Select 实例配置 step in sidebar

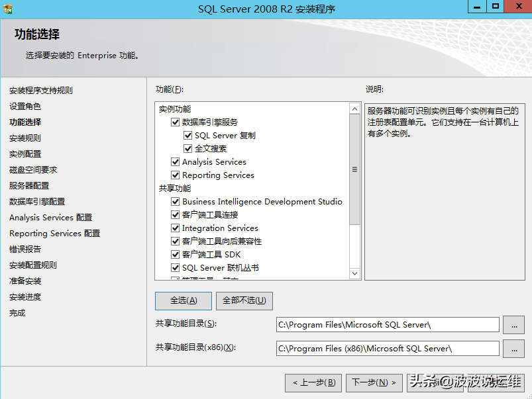coord(25,154)
